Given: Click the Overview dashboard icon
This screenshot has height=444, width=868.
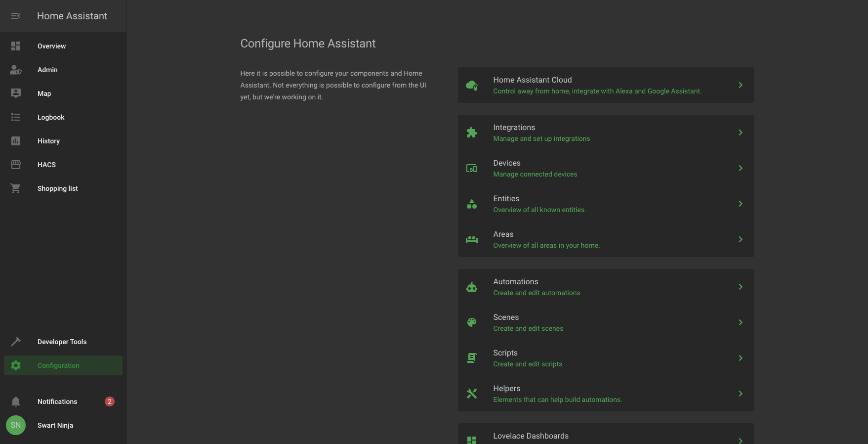Looking at the screenshot, I should (16, 46).
